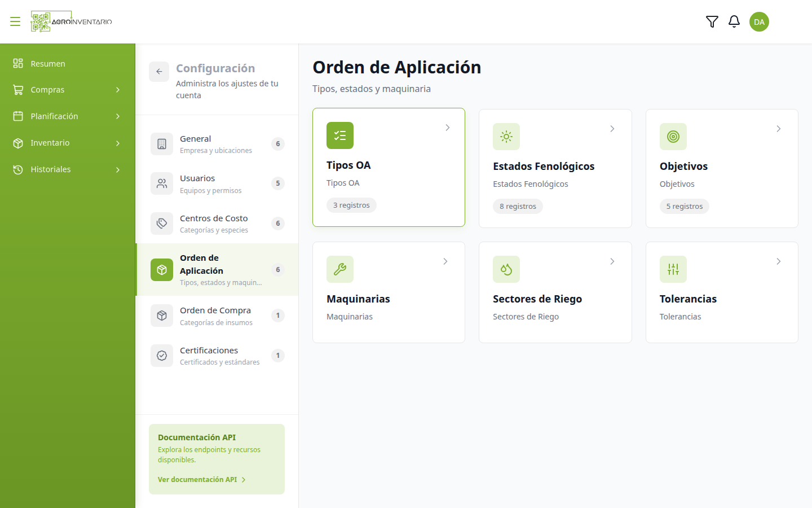Open the filter funnel icon
The height and width of the screenshot is (508, 812).
712,21
